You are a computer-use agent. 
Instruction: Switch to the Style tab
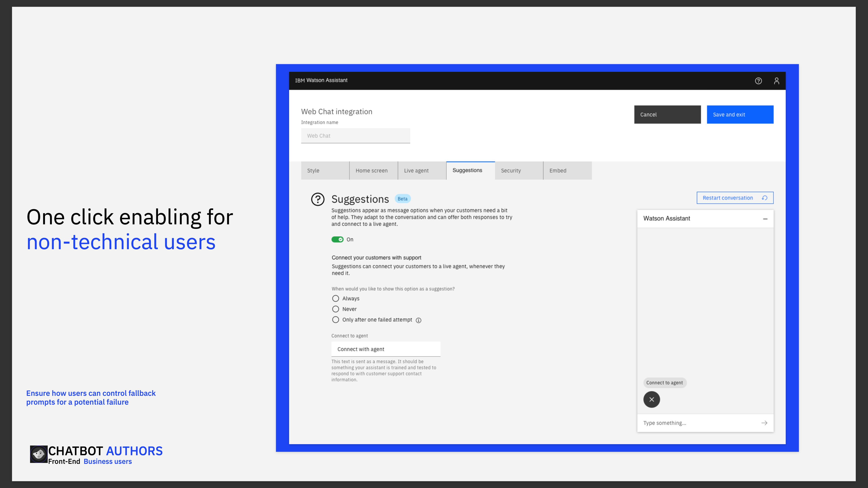[x=325, y=170]
